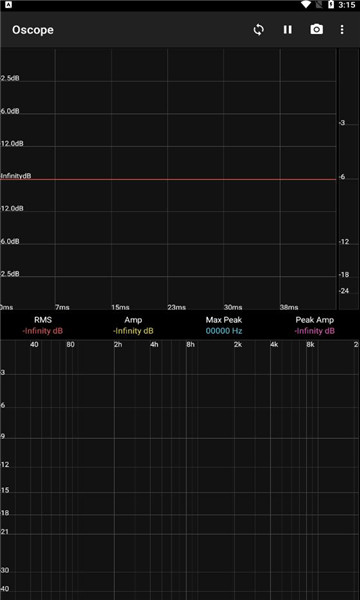The width and height of the screenshot is (360, 600).
Task: Open the three-dot overflow menu
Action: [342, 30]
